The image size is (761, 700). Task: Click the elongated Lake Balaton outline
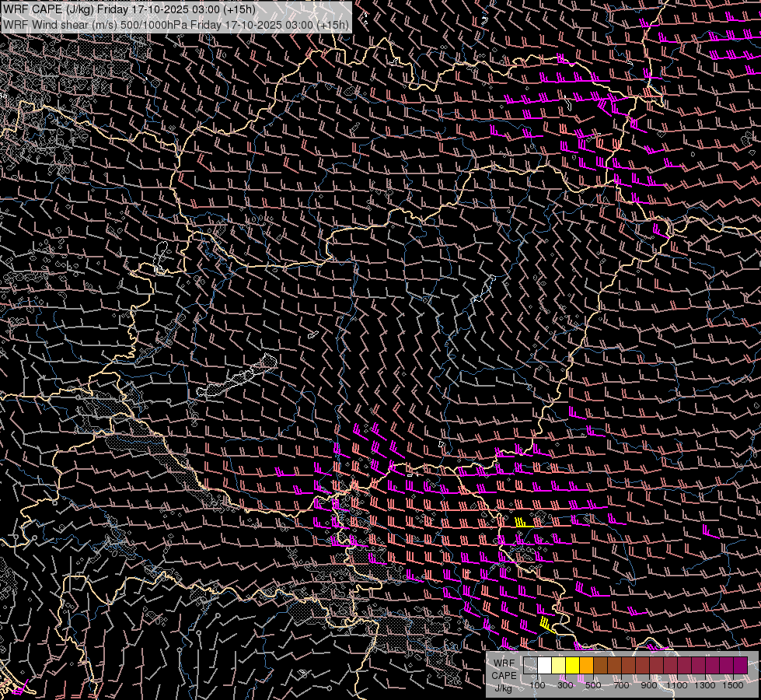point(237,376)
